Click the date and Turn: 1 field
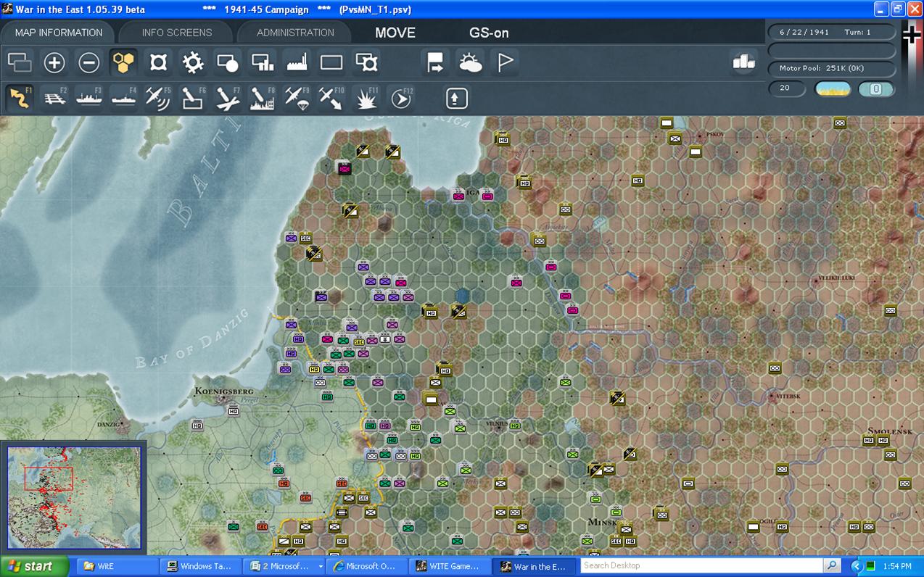 click(832, 33)
